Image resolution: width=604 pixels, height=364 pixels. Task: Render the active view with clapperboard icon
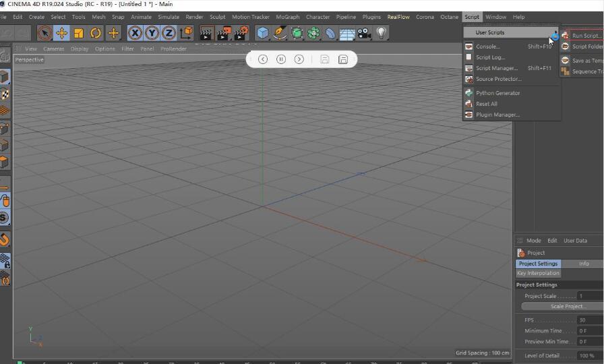coord(206,34)
